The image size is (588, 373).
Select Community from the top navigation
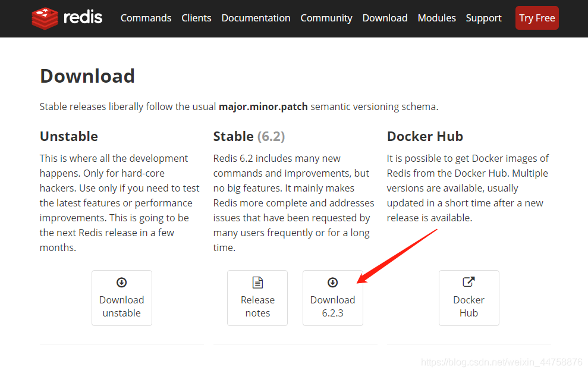[326, 18]
